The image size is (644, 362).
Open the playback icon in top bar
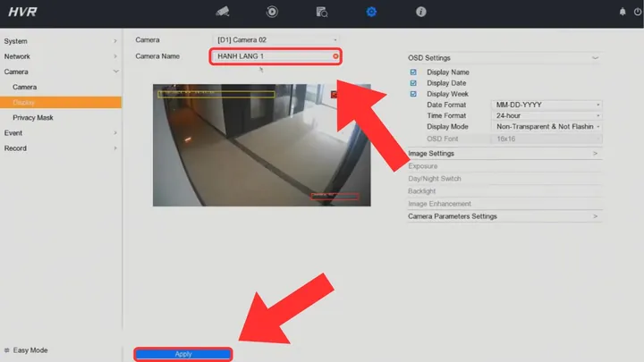[x=272, y=12]
